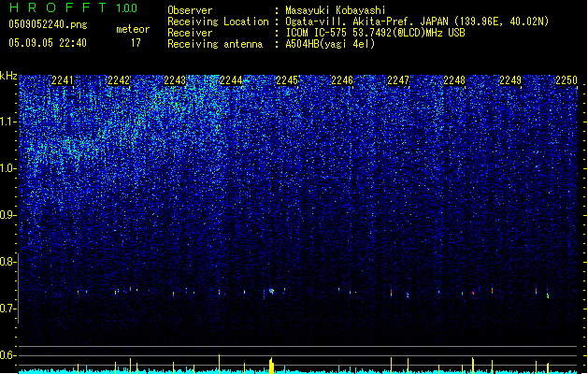Viewport: 588px width, 374px height.
Task: Click the A504HB(yagi 4el) antenna text
Action: click(330, 44)
